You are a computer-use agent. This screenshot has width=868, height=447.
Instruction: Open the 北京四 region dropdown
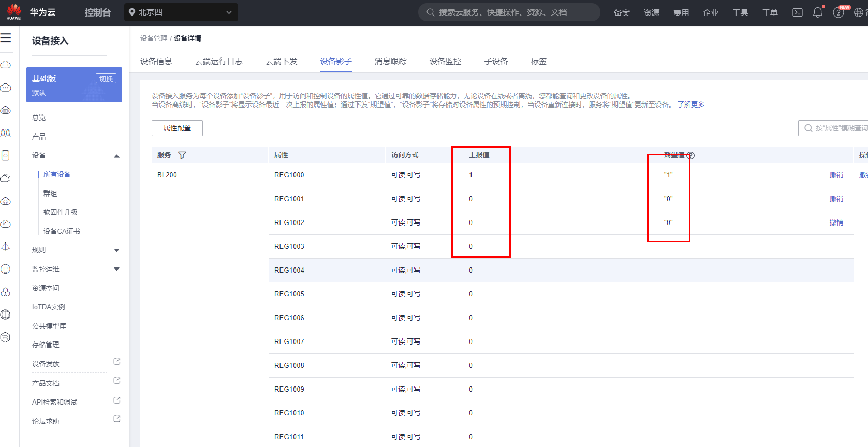tap(181, 12)
